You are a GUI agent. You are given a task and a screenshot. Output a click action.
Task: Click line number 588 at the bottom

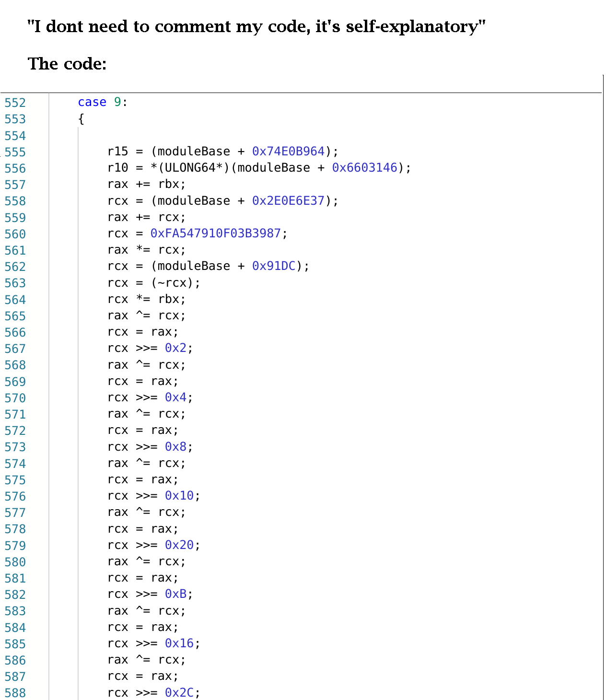point(15,693)
